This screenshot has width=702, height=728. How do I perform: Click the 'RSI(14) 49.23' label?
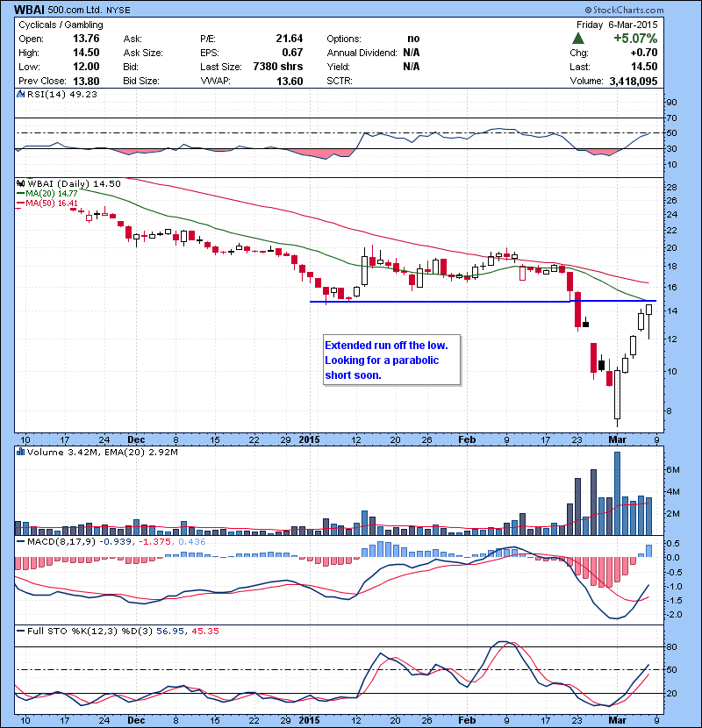62,94
